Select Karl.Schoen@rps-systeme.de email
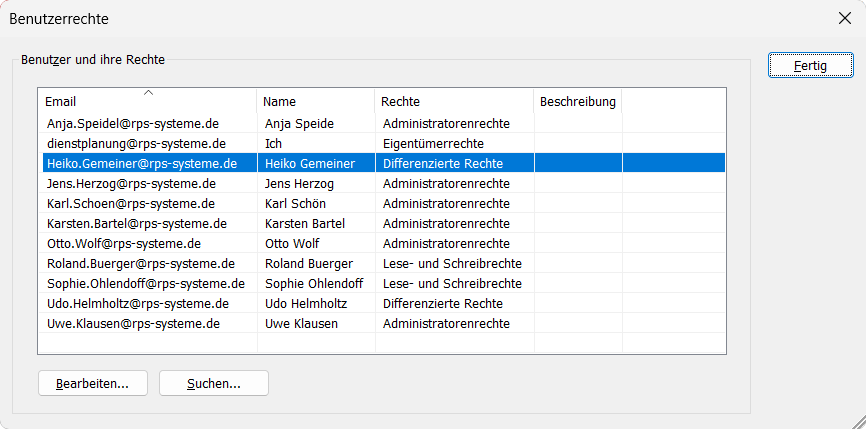Screen dimensions: 866x429 (x=131, y=203)
